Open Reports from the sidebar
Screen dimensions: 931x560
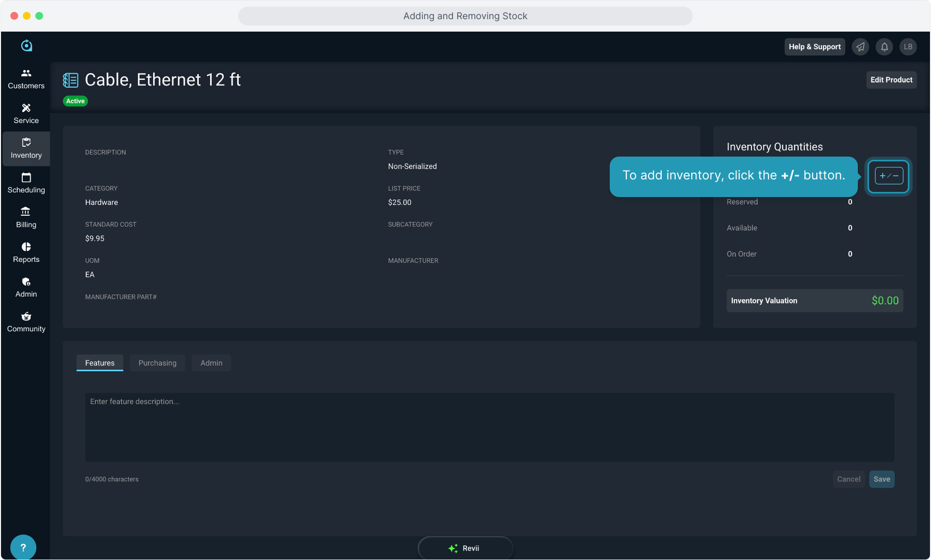[26, 253]
